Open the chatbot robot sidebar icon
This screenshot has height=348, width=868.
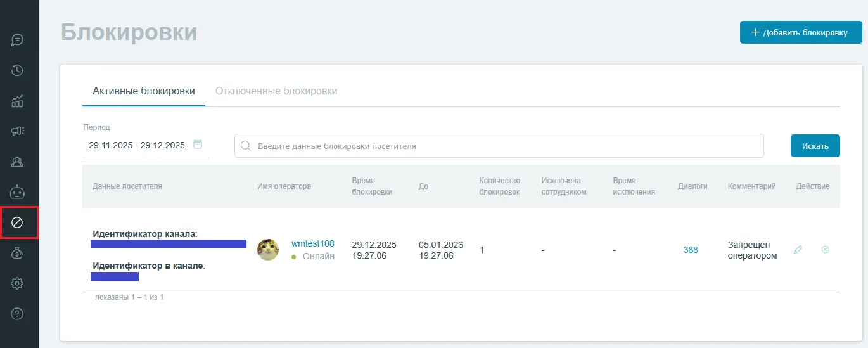pos(18,191)
